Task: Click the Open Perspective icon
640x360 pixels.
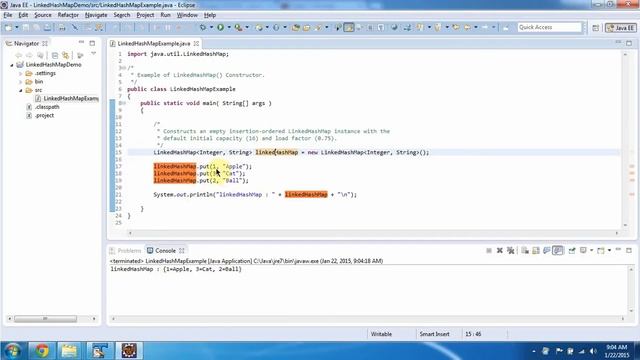Action: 596,28
